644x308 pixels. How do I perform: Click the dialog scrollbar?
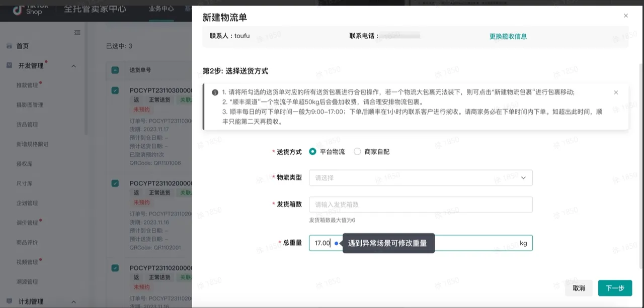(641, 166)
